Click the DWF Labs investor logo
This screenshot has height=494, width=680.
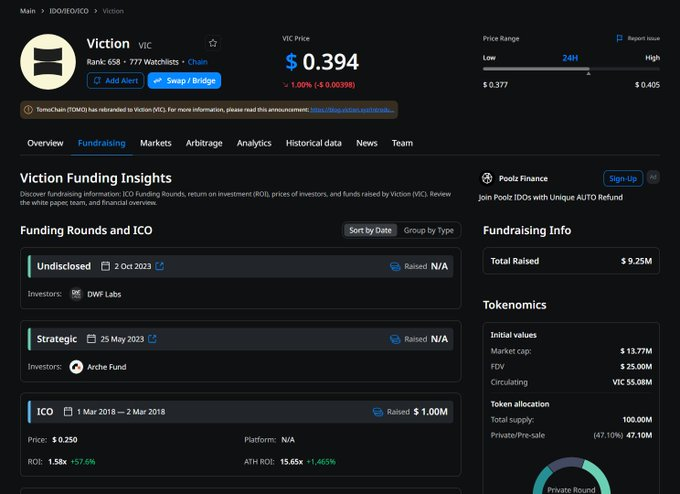tap(76, 294)
